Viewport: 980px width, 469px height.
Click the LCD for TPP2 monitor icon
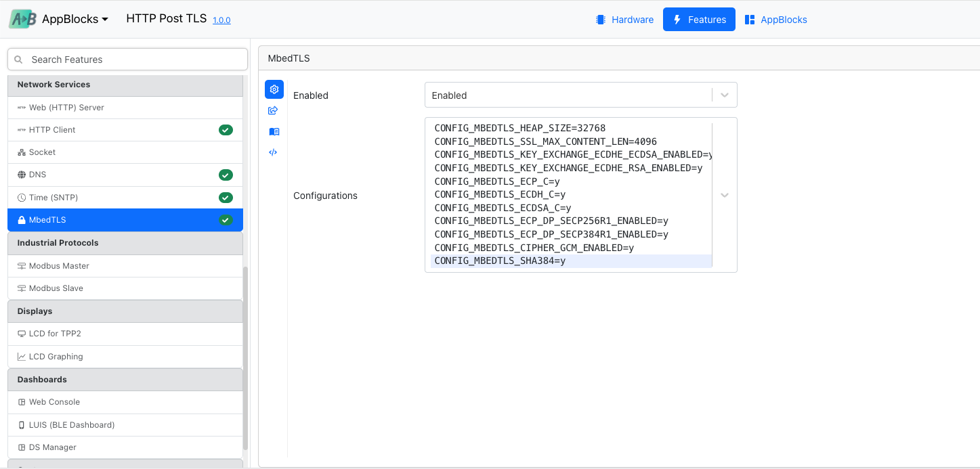click(x=22, y=334)
